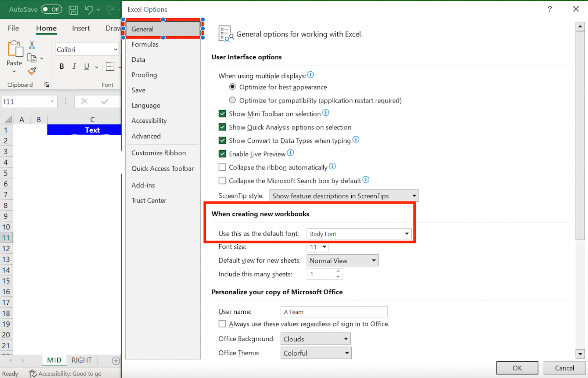Uncheck Show Mini Toolbar on selection
Screen dimensions: 588x378
(x=222, y=114)
